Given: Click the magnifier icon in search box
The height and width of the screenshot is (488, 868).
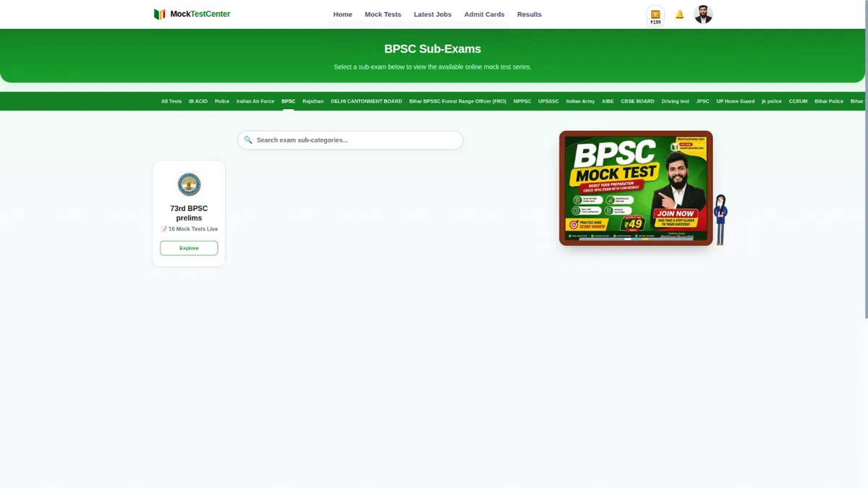Looking at the screenshot, I should [248, 140].
